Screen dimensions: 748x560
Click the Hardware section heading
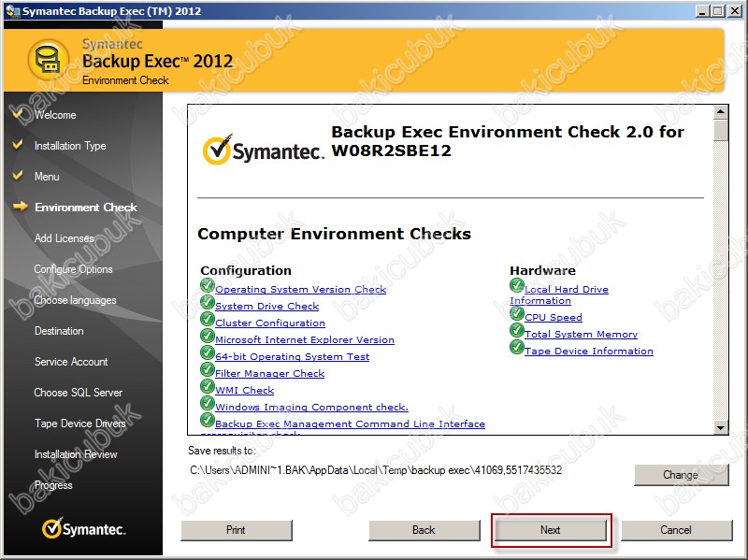(x=543, y=270)
